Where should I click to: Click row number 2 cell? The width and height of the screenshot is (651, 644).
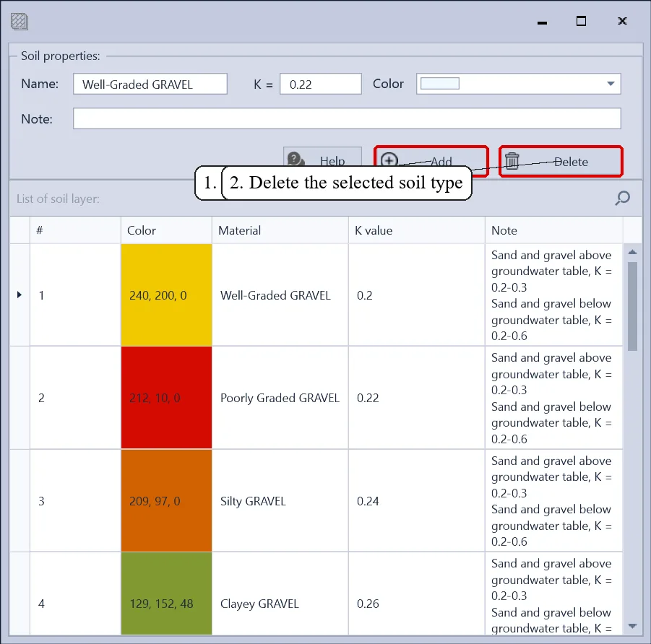coord(76,398)
